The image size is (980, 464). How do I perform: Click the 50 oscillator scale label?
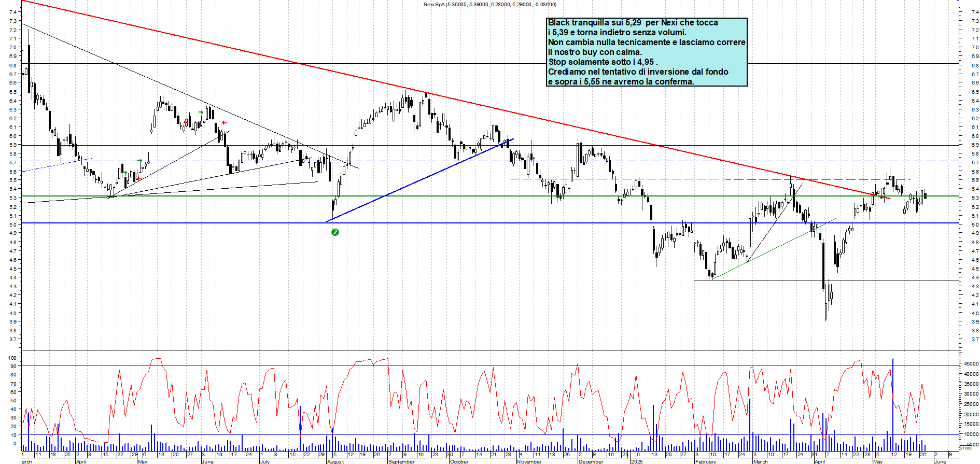[13, 401]
